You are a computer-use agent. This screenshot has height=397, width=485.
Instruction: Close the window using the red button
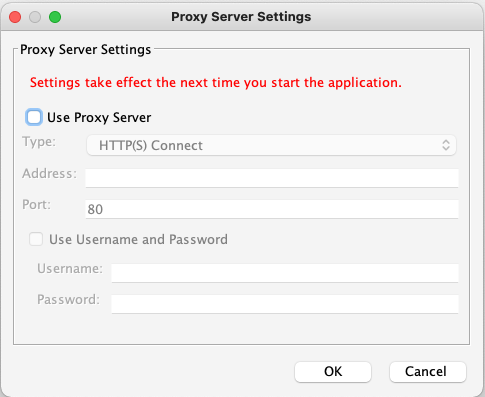(15, 17)
